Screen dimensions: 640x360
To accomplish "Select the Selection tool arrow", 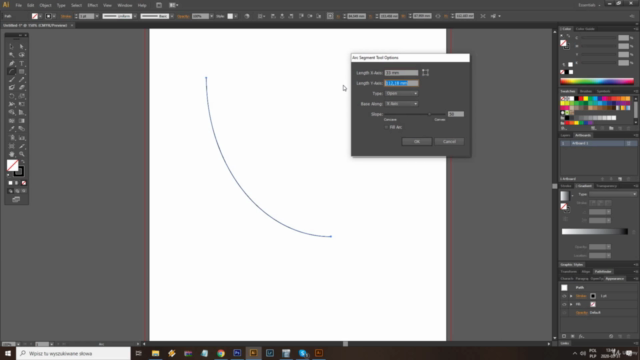I will [11, 47].
